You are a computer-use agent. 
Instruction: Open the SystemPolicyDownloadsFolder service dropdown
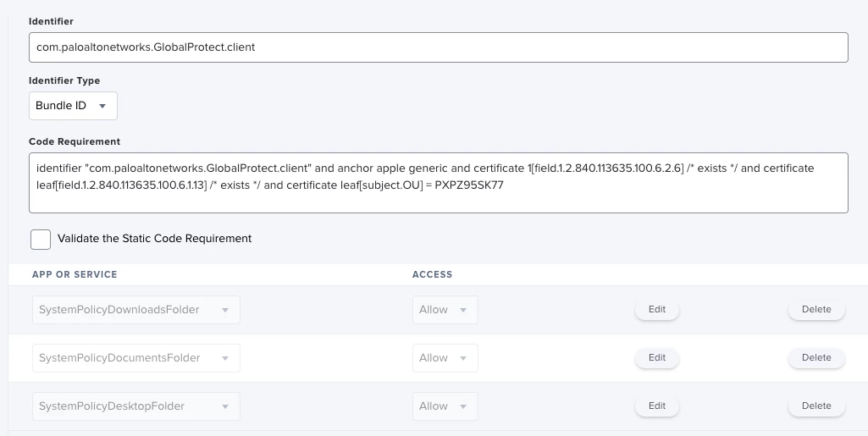pos(135,310)
